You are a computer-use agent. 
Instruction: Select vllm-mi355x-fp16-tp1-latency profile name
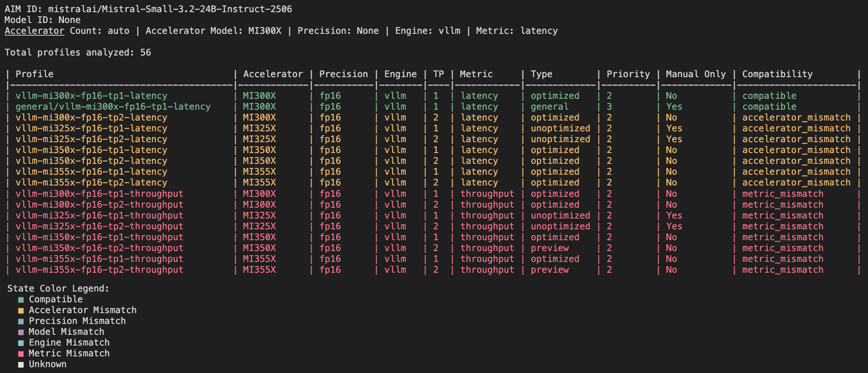click(91, 172)
